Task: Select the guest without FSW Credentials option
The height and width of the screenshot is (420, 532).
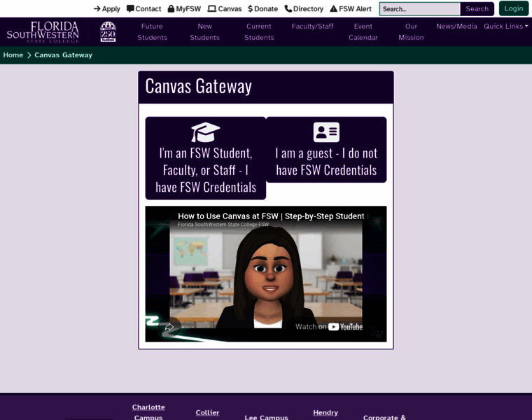Action: [326, 150]
